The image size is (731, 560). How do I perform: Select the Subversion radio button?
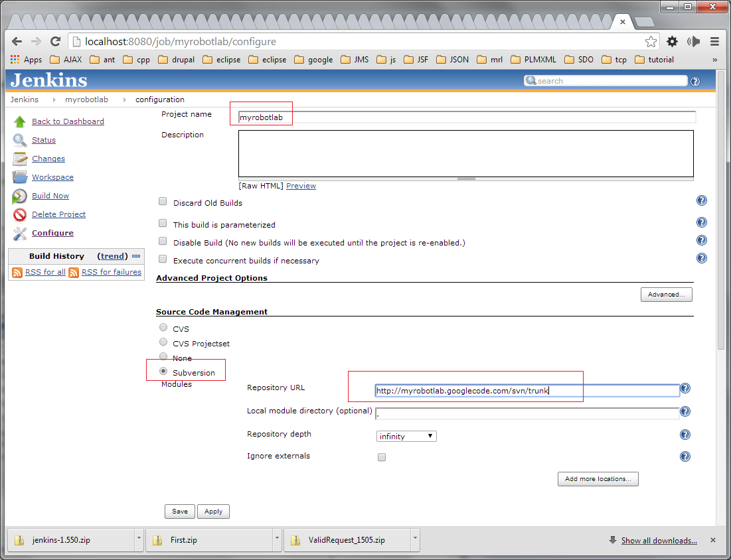(x=163, y=372)
